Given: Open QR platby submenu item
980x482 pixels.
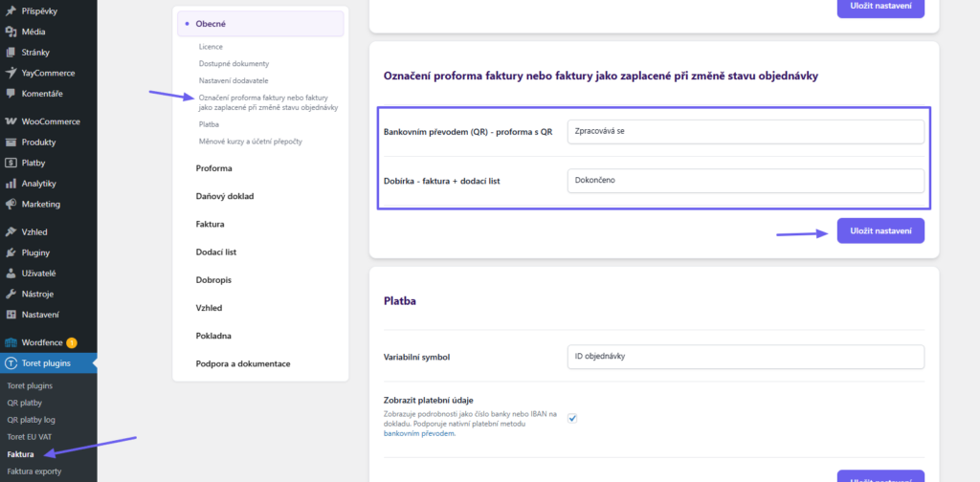Looking at the screenshot, I should click(x=24, y=403).
